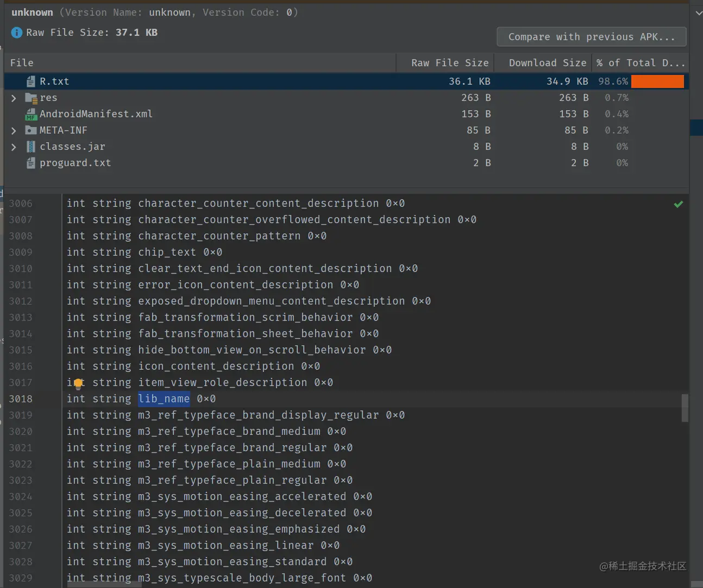703x588 pixels.
Task: Click icon_content_description on line 3016
Action: point(216,366)
